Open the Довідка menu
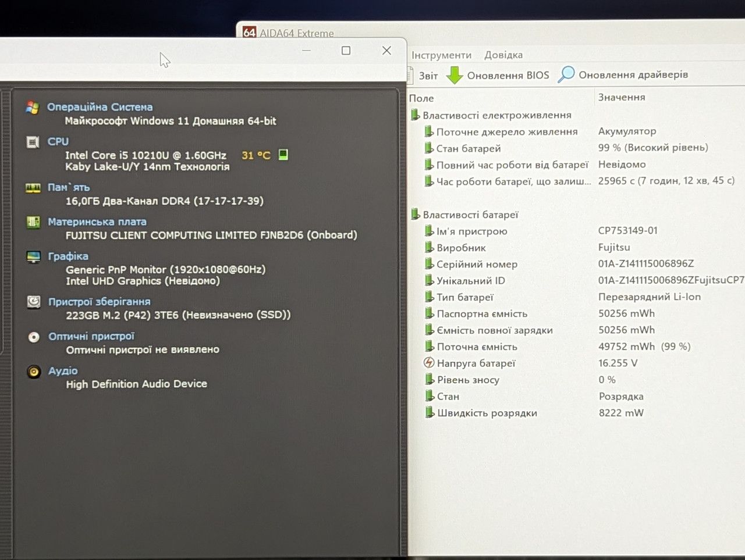This screenshot has width=745, height=560. (503, 55)
